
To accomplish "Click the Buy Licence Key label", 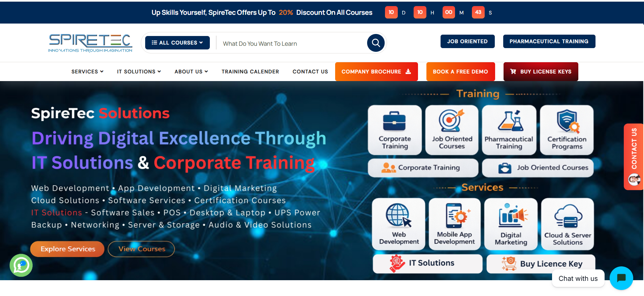I will (x=551, y=264).
